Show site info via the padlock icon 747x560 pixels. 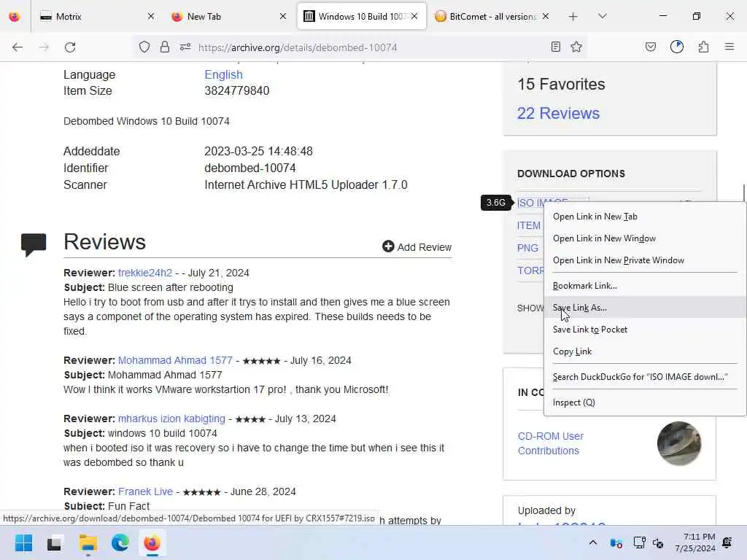click(x=165, y=47)
